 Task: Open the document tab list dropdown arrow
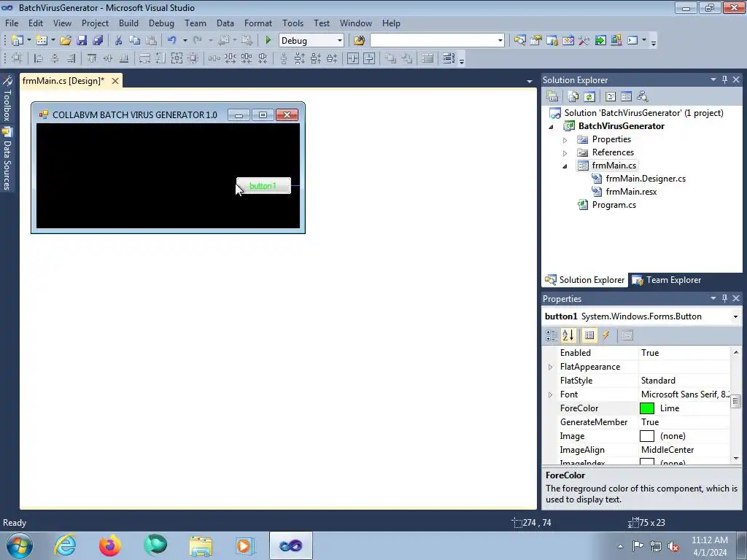[530, 82]
